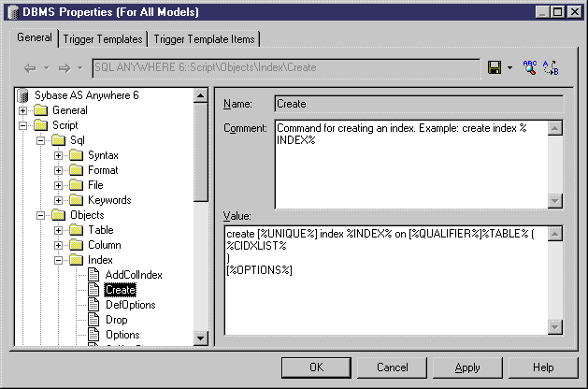Click the Index folder icon
This screenshot has width=588, height=389.
(x=76, y=260)
